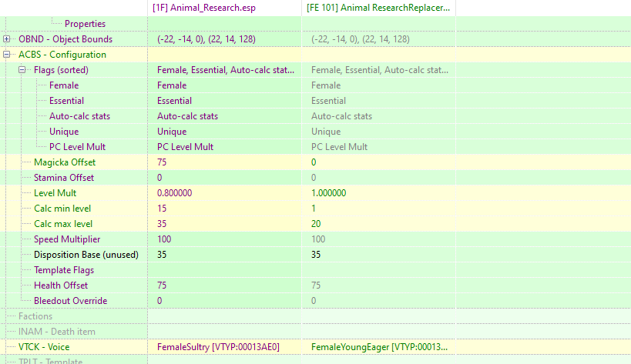Select the Level Mult row label
This screenshot has height=364, width=631.
(x=55, y=193)
